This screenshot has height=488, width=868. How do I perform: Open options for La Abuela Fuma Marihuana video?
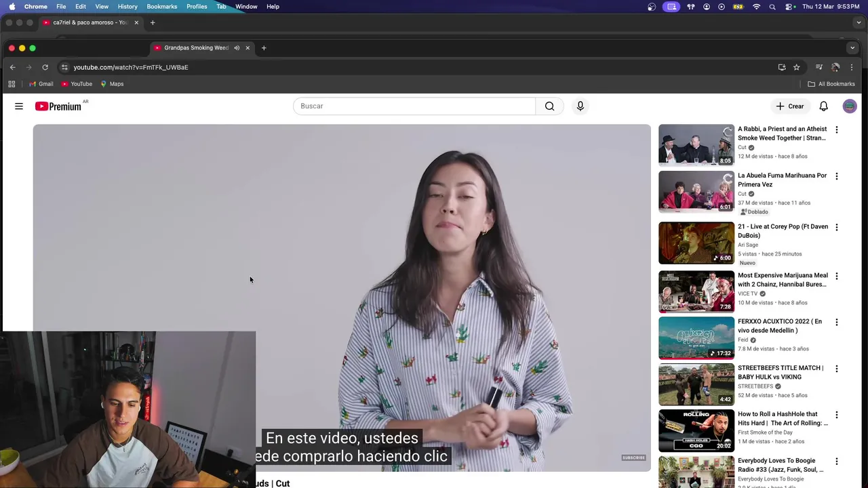point(836,176)
